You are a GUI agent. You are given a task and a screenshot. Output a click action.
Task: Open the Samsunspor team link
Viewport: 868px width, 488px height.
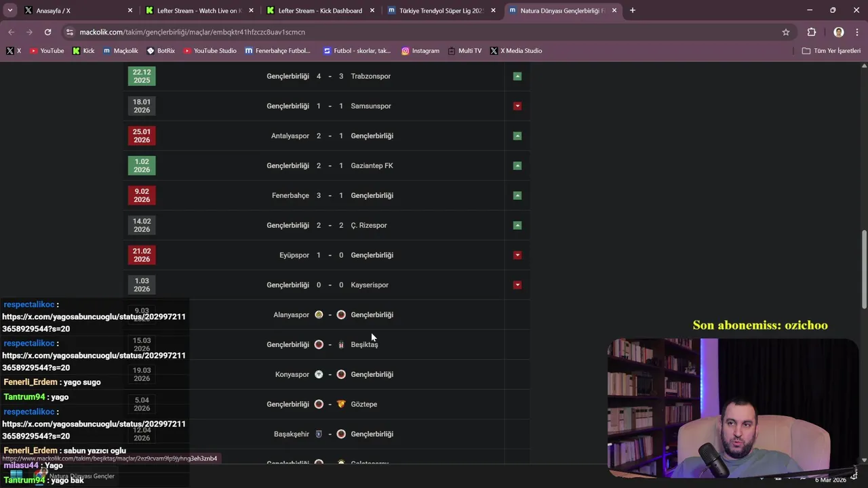(x=371, y=106)
